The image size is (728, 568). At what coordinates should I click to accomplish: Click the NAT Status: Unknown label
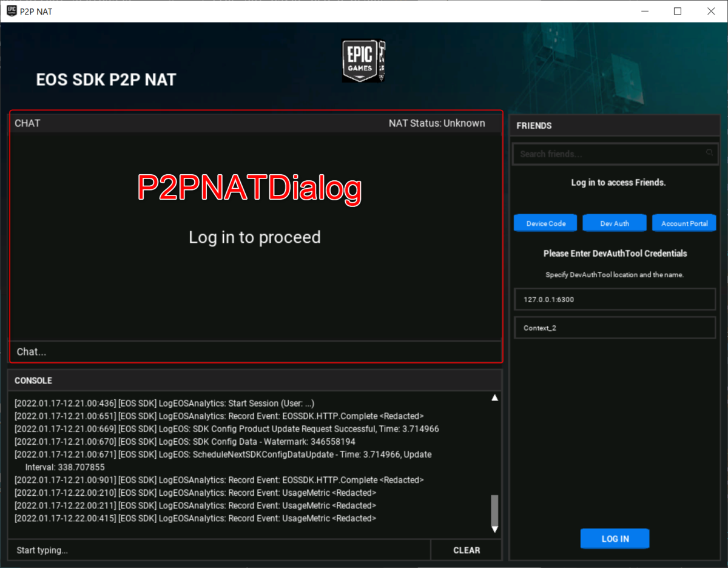[x=437, y=123]
